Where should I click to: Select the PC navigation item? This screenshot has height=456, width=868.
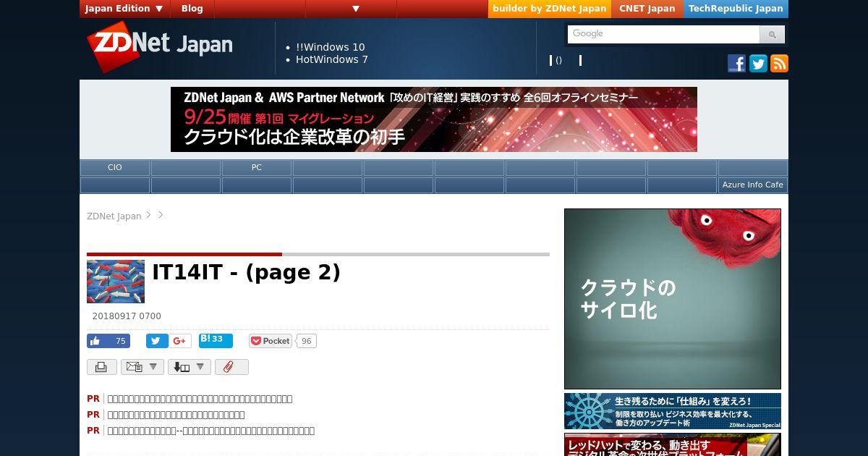coord(257,167)
